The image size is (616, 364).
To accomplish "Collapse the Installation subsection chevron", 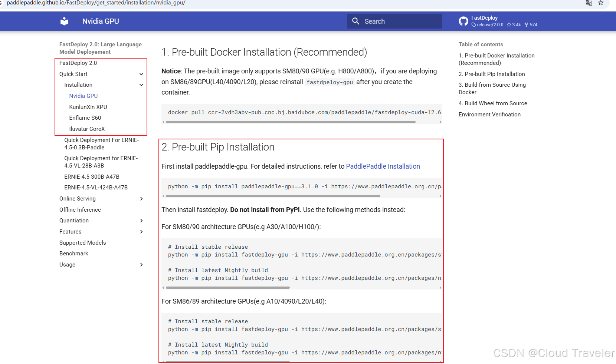I will pyautogui.click(x=141, y=85).
